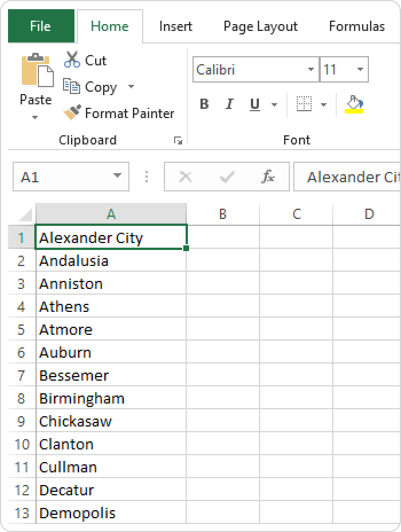Screen dimensions: 401x532
Task: Open the Clipboard dialog launcher
Action: pyautogui.click(x=178, y=140)
